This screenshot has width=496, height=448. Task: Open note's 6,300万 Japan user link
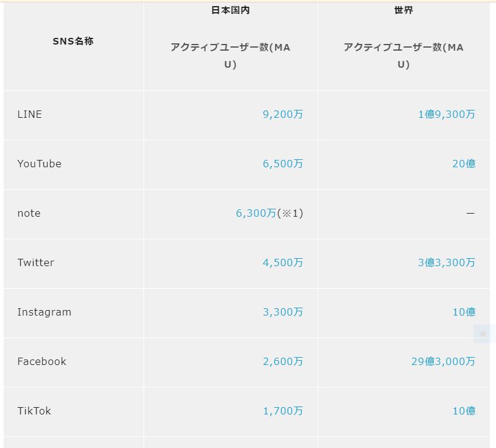pos(256,213)
